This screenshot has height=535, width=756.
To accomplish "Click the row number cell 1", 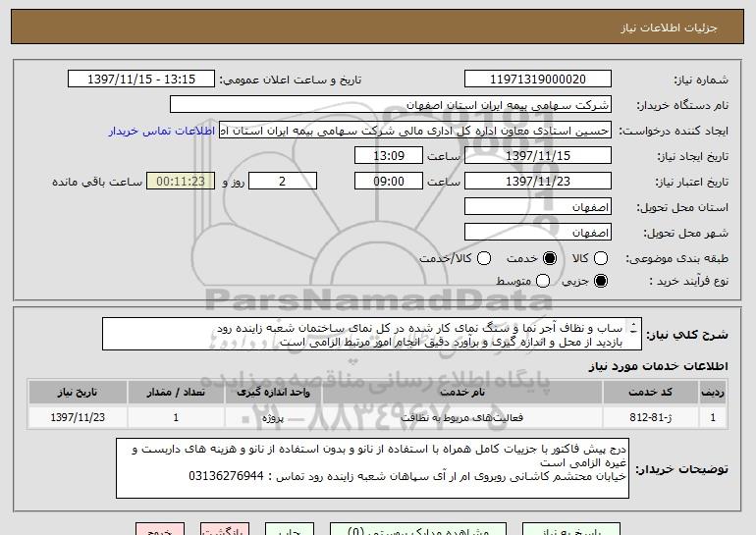I will 713,417.
